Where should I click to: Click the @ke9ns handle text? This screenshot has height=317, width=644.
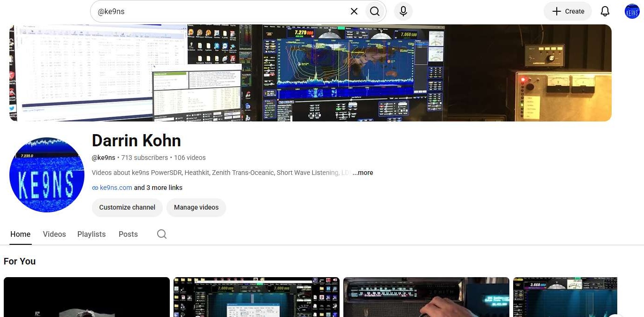[x=104, y=158]
